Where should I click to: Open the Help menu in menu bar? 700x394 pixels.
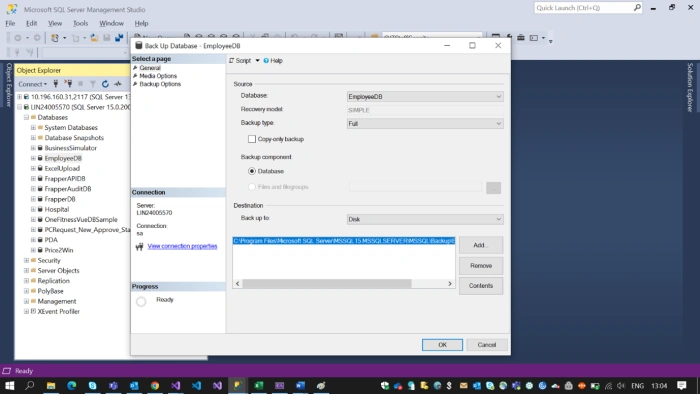coord(141,23)
